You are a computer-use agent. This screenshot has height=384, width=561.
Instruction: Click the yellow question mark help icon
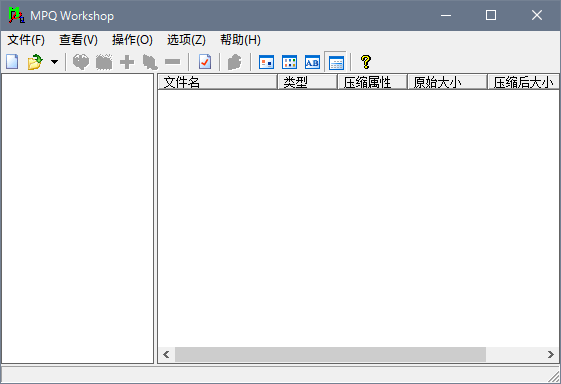tap(366, 62)
